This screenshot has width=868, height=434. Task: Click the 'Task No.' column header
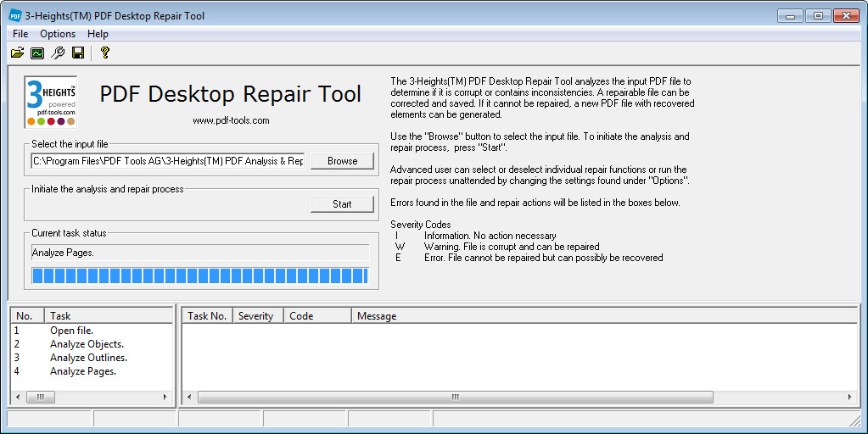click(x=208, y=315)
